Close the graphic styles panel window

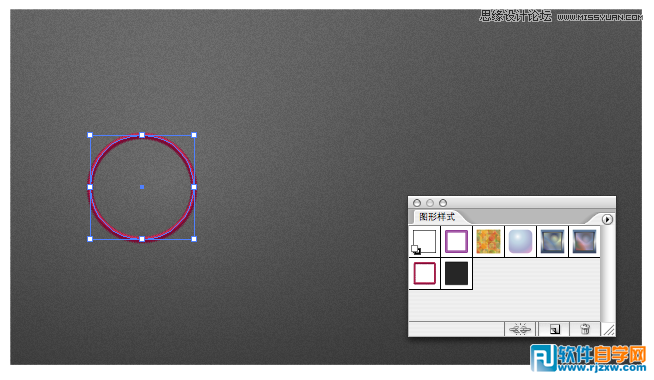coord(417,203)
